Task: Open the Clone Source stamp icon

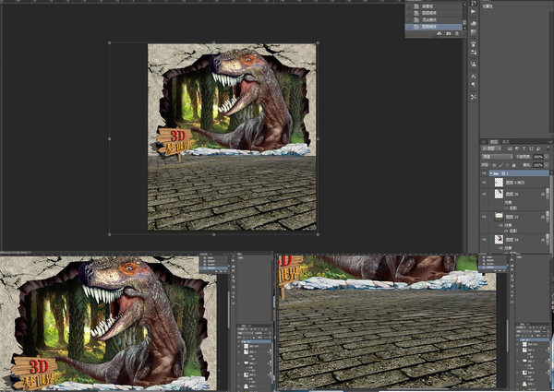Action: pyautogui.click(x=473, y=64)
